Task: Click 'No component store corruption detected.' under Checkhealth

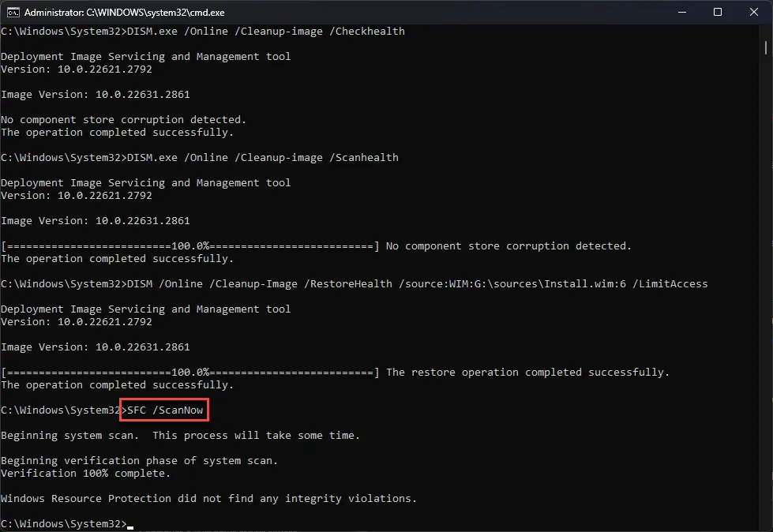Action: click(x=123, y=119)
